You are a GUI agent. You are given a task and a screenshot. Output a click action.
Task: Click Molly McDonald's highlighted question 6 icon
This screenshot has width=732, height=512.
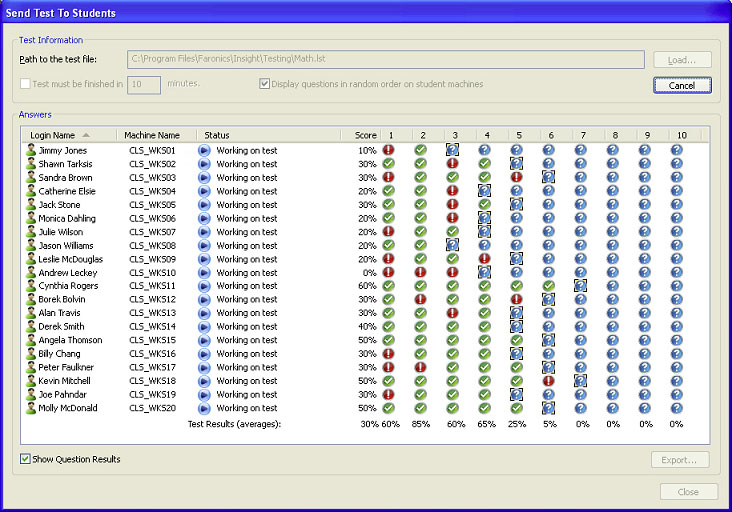point(549,407)
